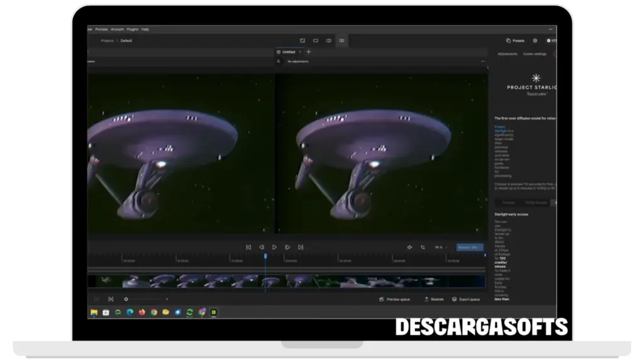Viewport: 644px width, 362px height.
Task: Switch to the Adjustments tab
Action: coord(508,54)
